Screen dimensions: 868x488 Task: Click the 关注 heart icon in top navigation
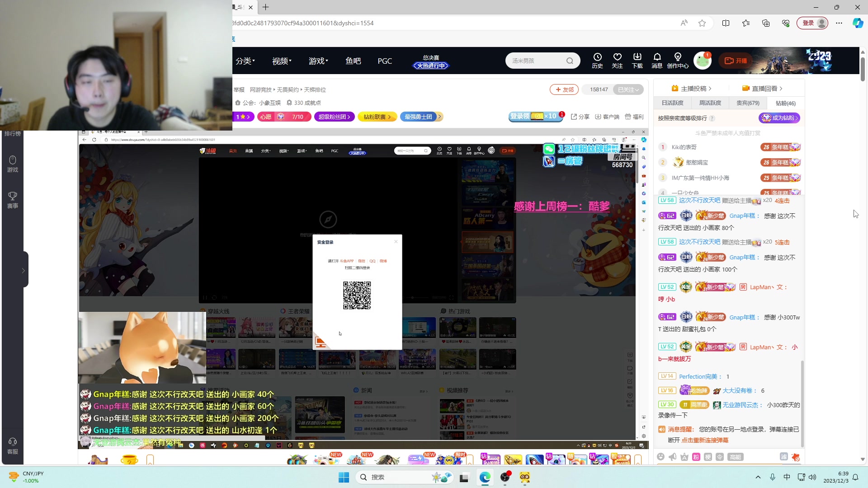coord(618,60)
